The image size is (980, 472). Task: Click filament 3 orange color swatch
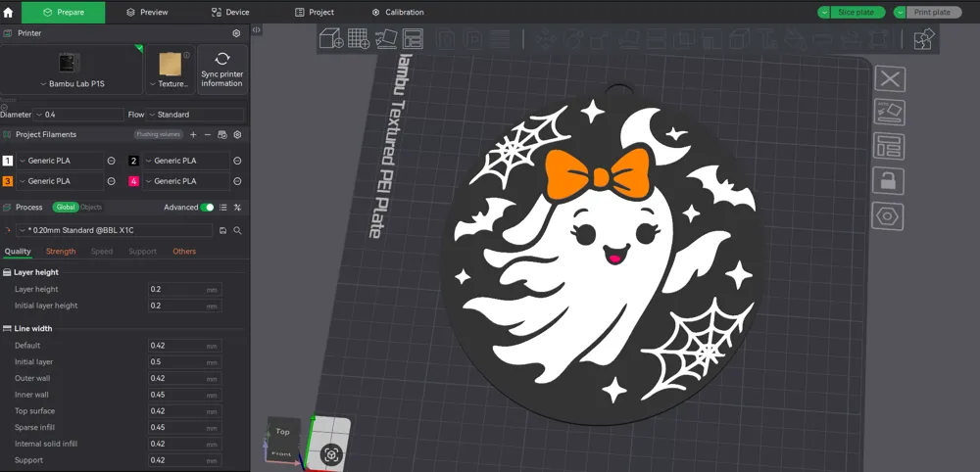click(8, 181)
